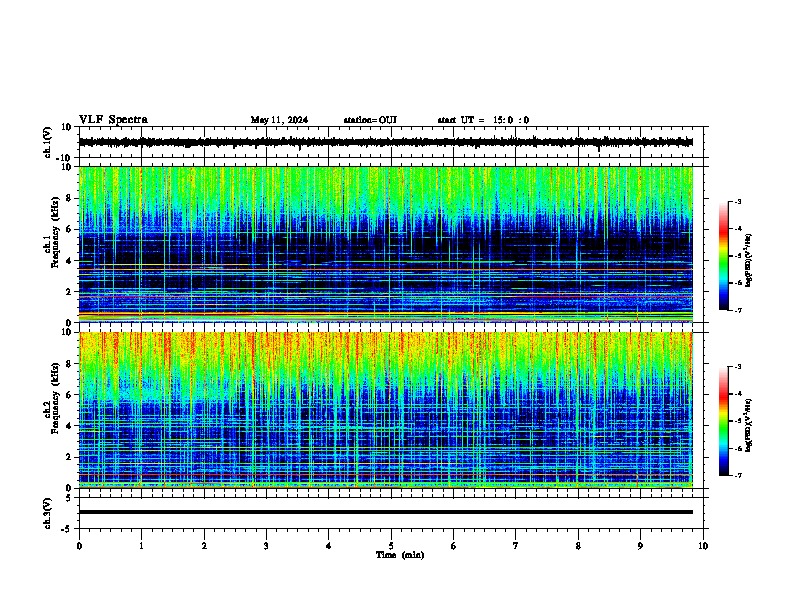This screenshot has width=792, height=612.
Task: Click inside the ch.2 spectrogram panel
Action: (x=386, y=410)
